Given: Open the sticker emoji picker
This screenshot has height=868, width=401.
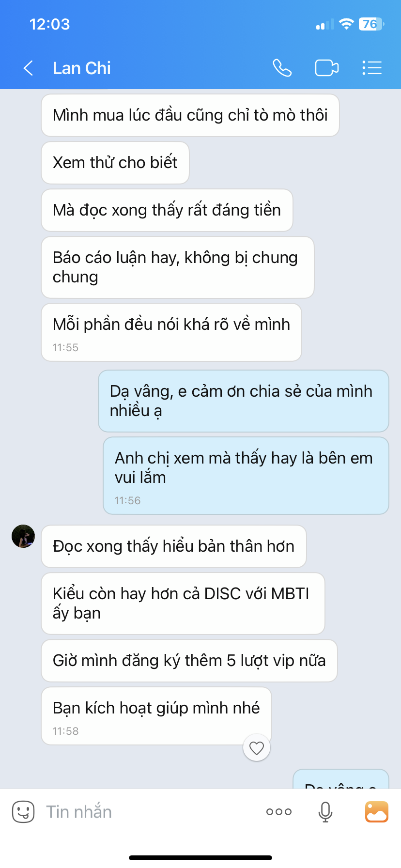Looking at the screenshot, I should [23, 812].
